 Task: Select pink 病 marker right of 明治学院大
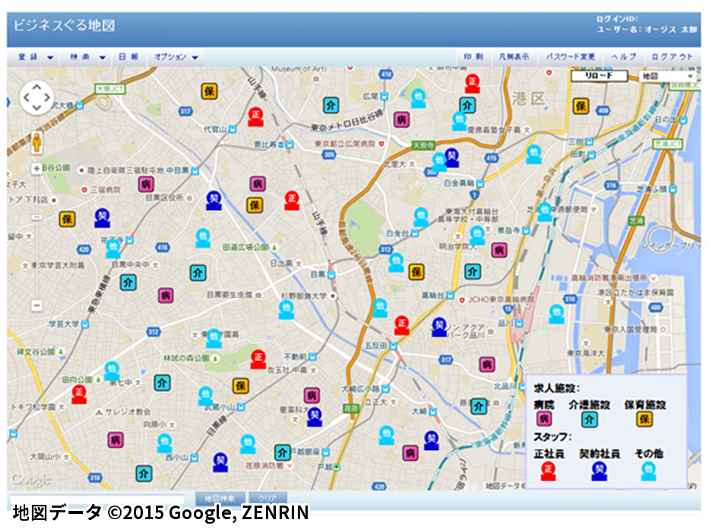pos(499,250)
